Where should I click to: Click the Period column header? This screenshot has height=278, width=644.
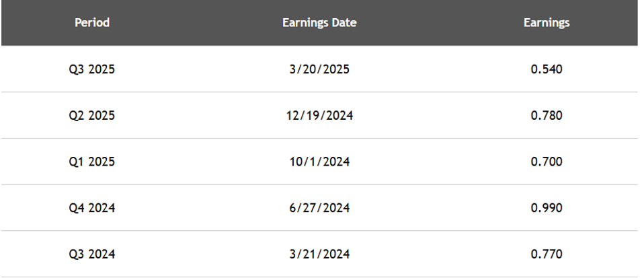[92, 23]
